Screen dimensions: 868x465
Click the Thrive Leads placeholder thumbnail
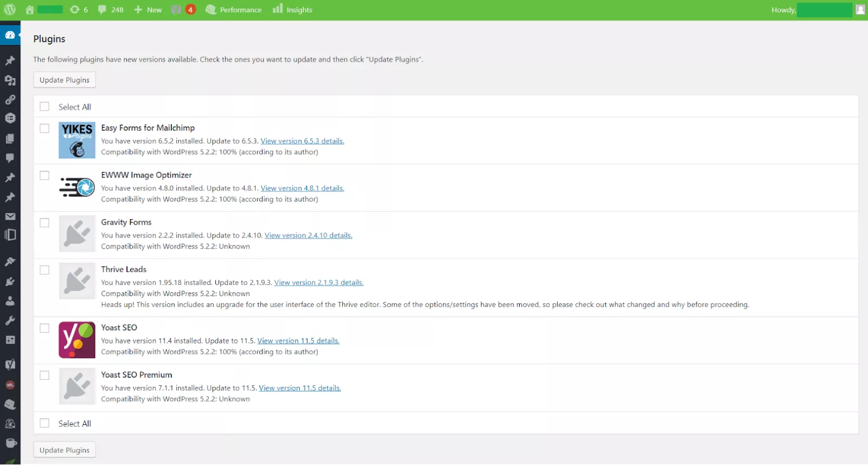pyautogui.click(x=77, y=281)
